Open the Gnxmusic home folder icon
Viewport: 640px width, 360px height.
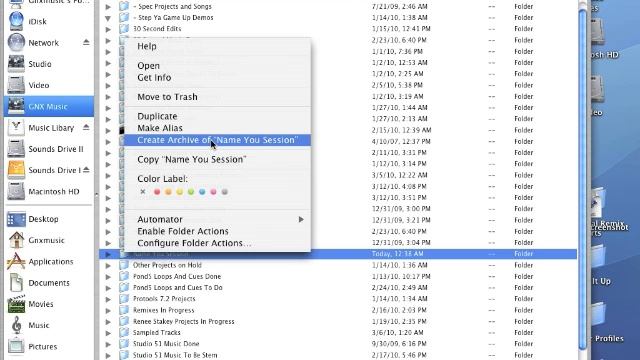(x=16, y=240)
